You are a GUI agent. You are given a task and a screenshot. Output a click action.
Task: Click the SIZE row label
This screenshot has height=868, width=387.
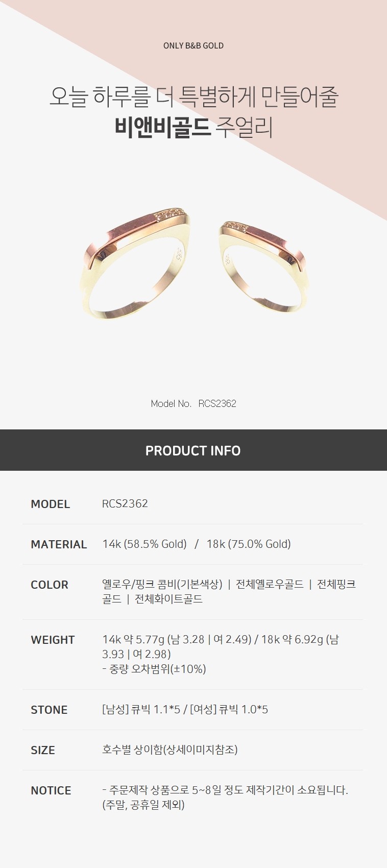pos(43,750)
